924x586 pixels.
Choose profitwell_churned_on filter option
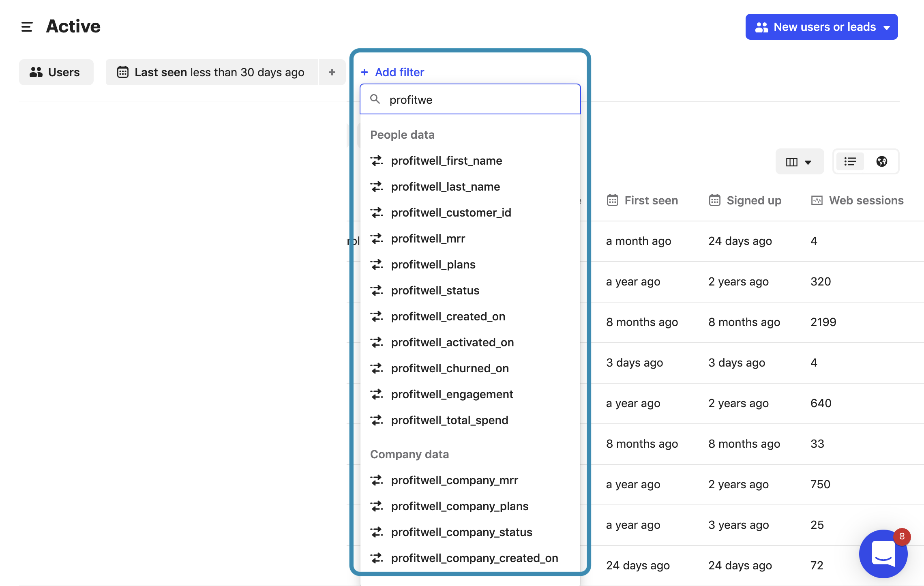(x=470, y=368)
